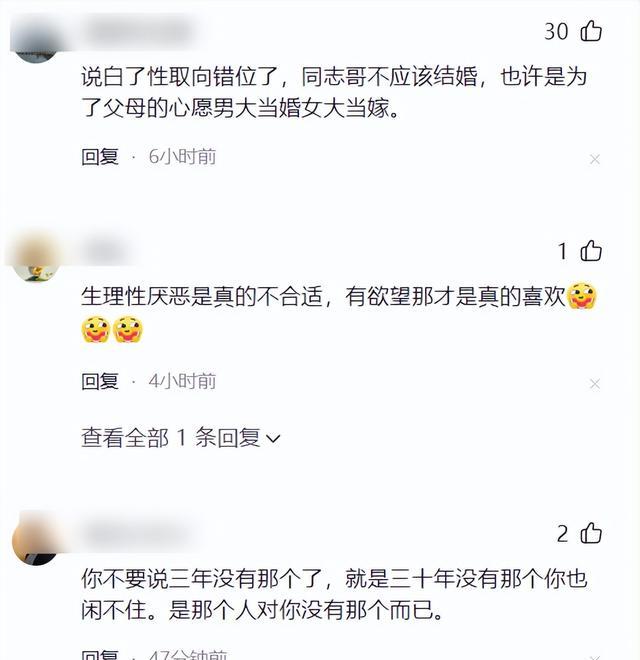Like the comment with 30 likes
This screenshot has width=640, height=660.
(x=591, y=31)
